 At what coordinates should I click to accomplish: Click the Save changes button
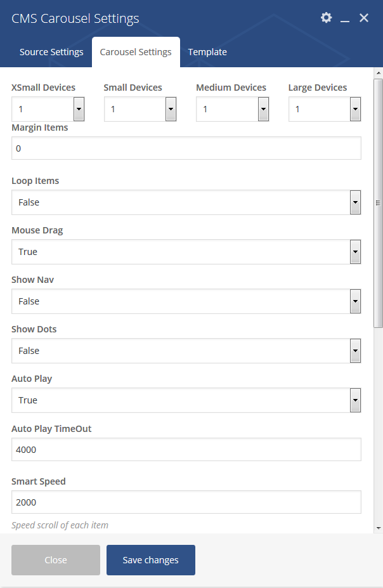coord(151,560)
